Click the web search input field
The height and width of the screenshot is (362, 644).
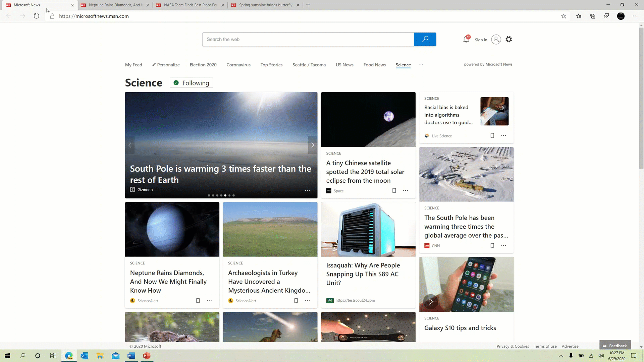pos(308,39)
